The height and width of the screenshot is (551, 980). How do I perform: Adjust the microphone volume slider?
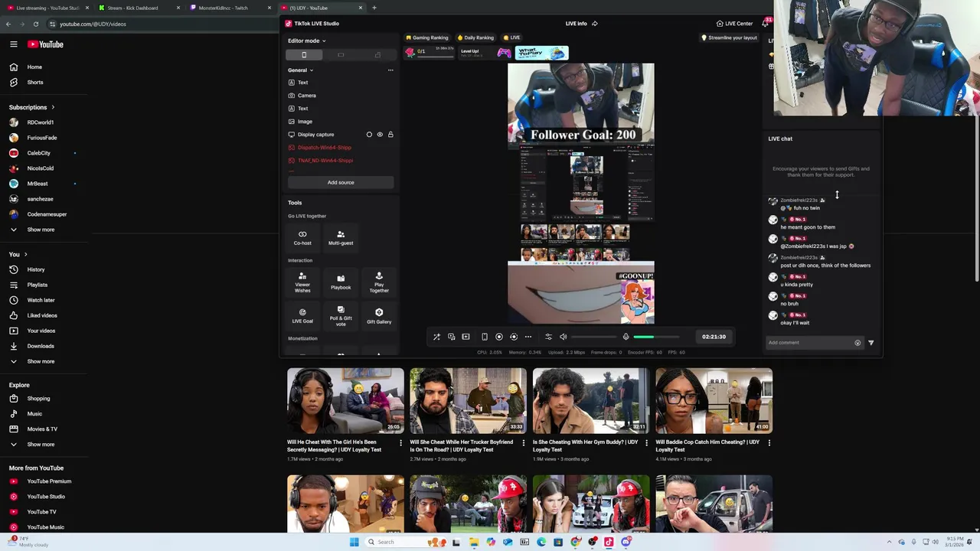(656, 337)
